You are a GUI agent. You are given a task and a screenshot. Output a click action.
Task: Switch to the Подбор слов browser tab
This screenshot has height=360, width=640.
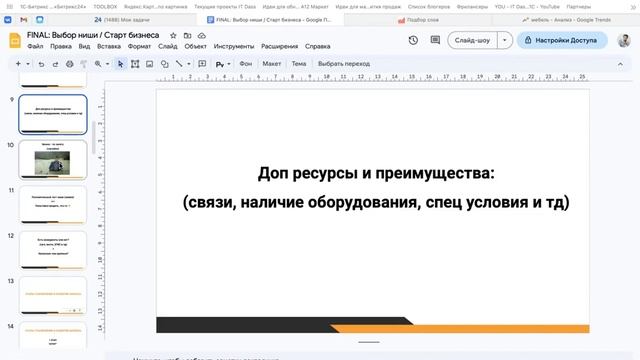418,20
